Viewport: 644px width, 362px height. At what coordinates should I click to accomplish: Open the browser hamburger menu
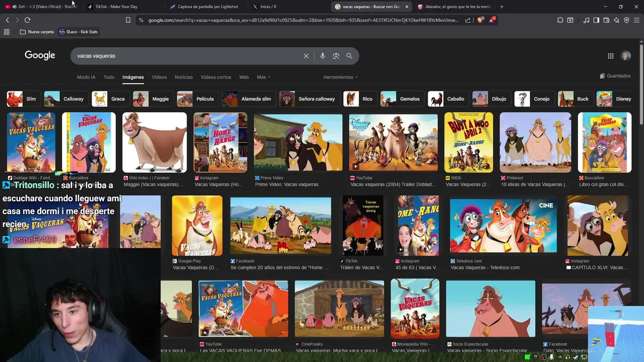pyautogui.click(x=636, y=20)
